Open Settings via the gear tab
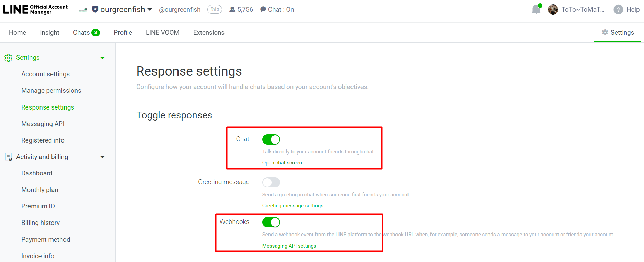Image resolution: width=644 pixels, height=262 pixels. tap(618, 32)
